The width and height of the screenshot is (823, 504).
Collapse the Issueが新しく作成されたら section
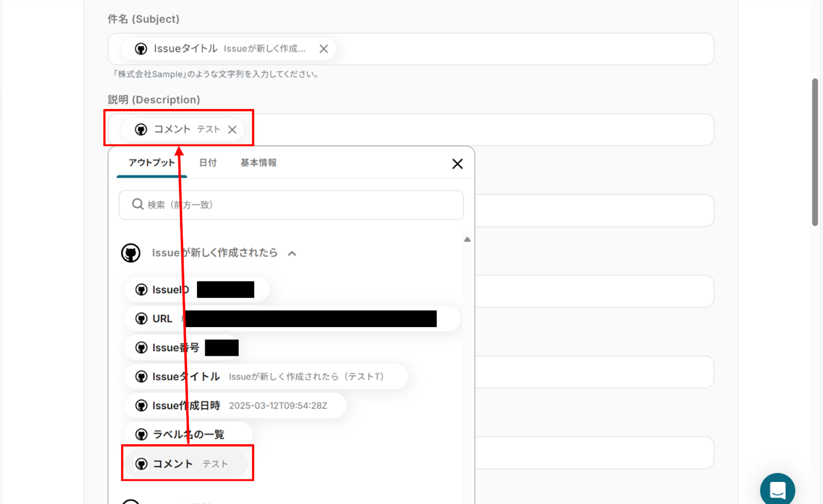pos(292,254)
